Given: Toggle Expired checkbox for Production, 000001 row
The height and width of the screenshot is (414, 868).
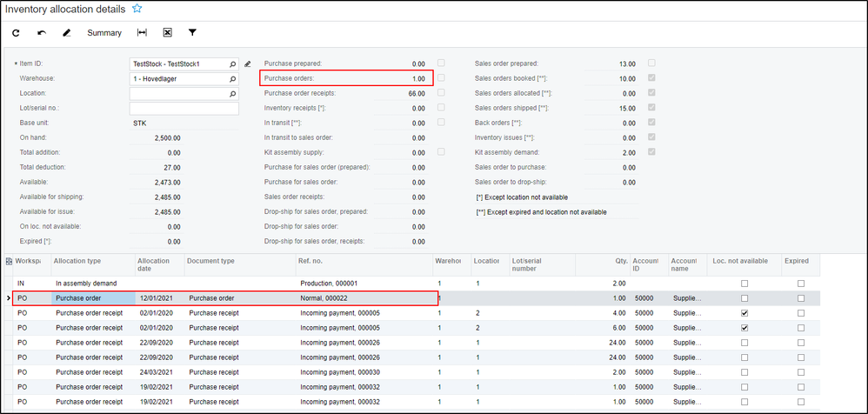Looking at the screenshot, I should click(x=800, y=284).
